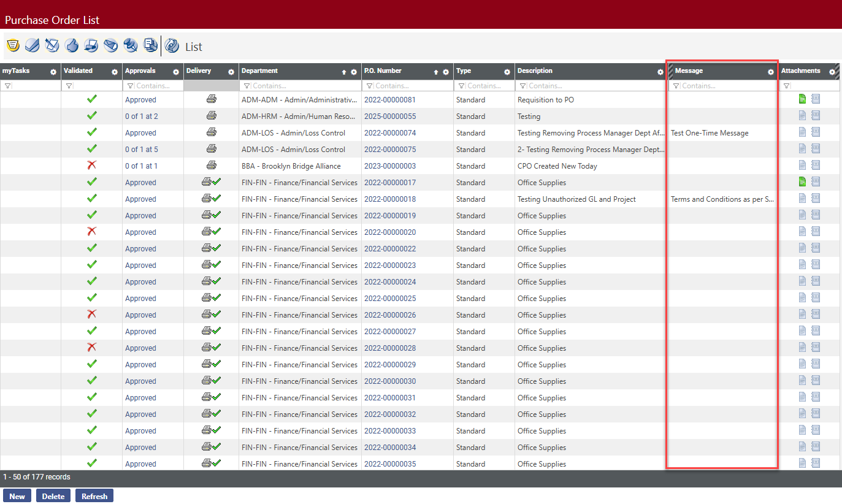Open Description column settings gear

(660, 72)
